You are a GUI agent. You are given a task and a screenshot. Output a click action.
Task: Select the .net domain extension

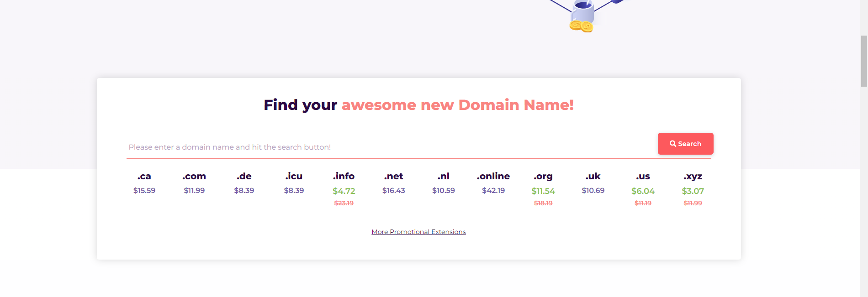[x=393, y=177]
